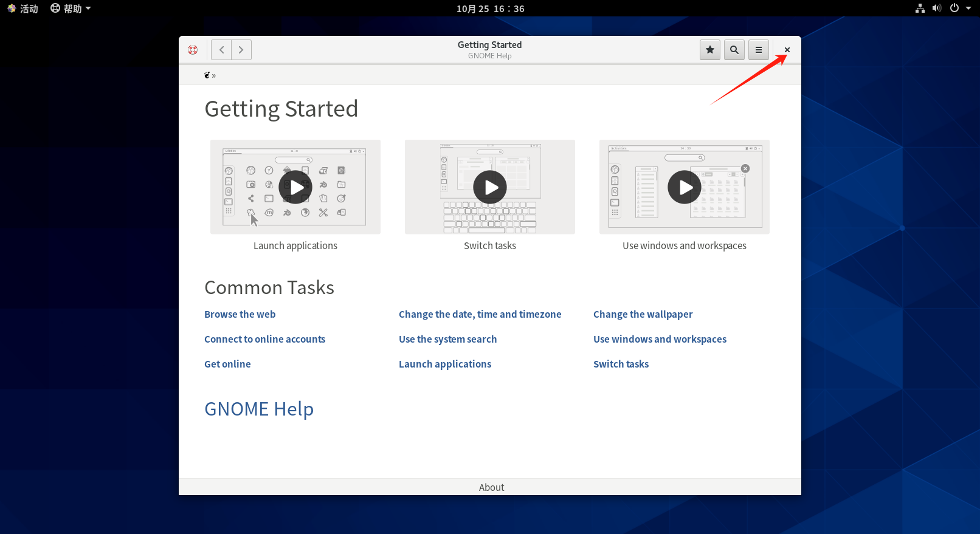This screenshot has height=534, width=980.
Task: Click the GNOME foot breadcrumb icon
Action: [207, 75]
